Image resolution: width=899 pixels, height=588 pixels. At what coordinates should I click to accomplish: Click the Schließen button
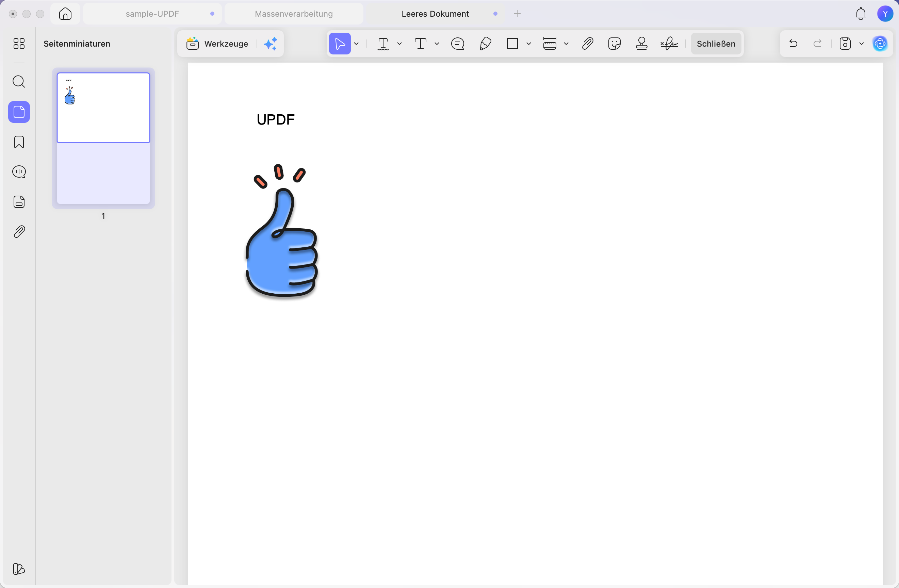pyautogui.click(x=716, y=44)
